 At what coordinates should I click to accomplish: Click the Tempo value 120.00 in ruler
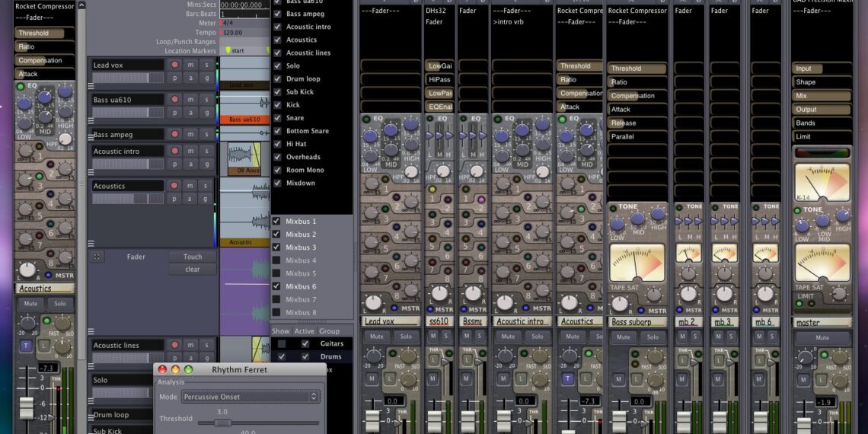(x=235, y=33)
